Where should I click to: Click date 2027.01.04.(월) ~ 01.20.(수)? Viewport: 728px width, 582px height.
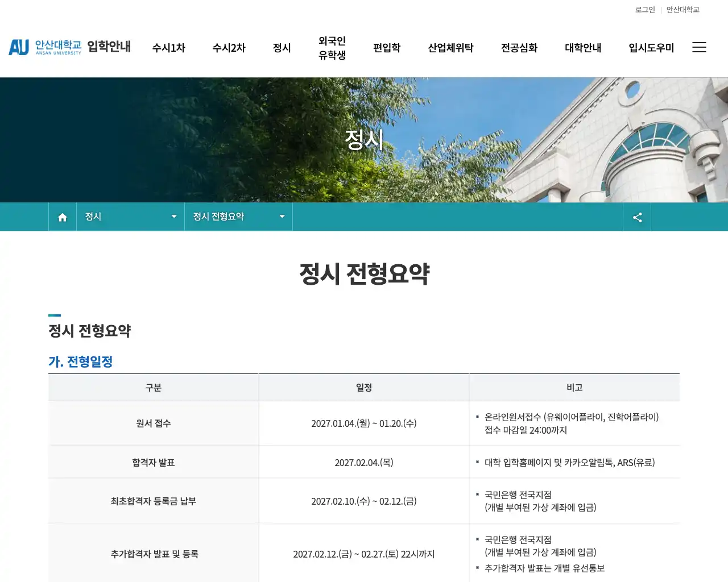[364, 423]
